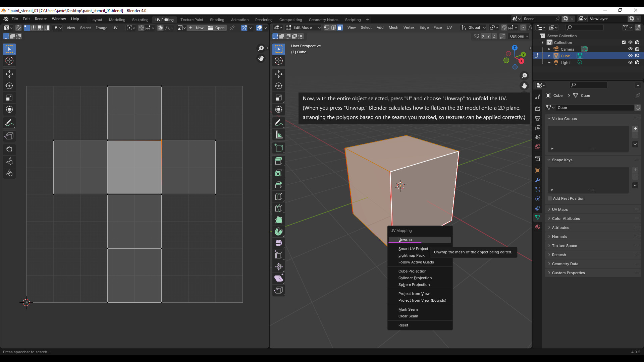The image size is (644, 362).
Task: Activate the Extrude Region tool
Action: pyautogui.click(x=279, y=161)
